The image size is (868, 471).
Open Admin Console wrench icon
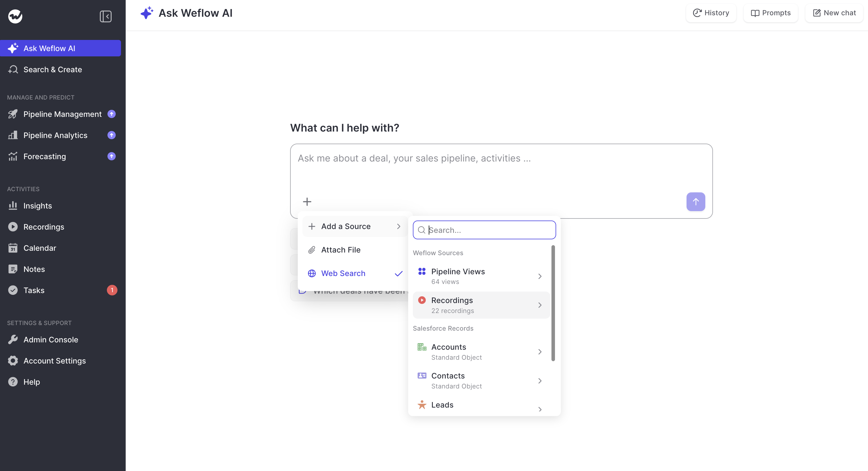click(13, 340)
